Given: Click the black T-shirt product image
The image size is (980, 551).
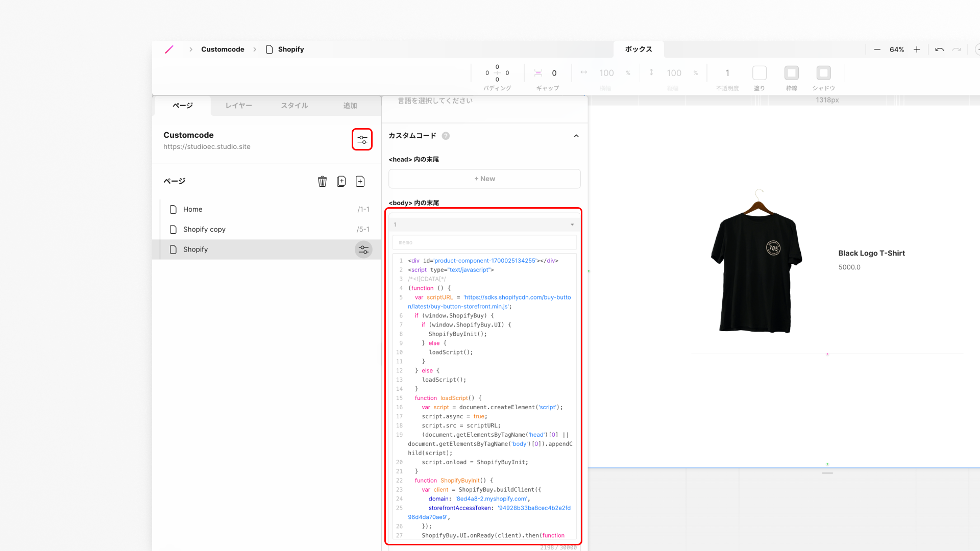Looking at the screenshot, I should 756,262.
